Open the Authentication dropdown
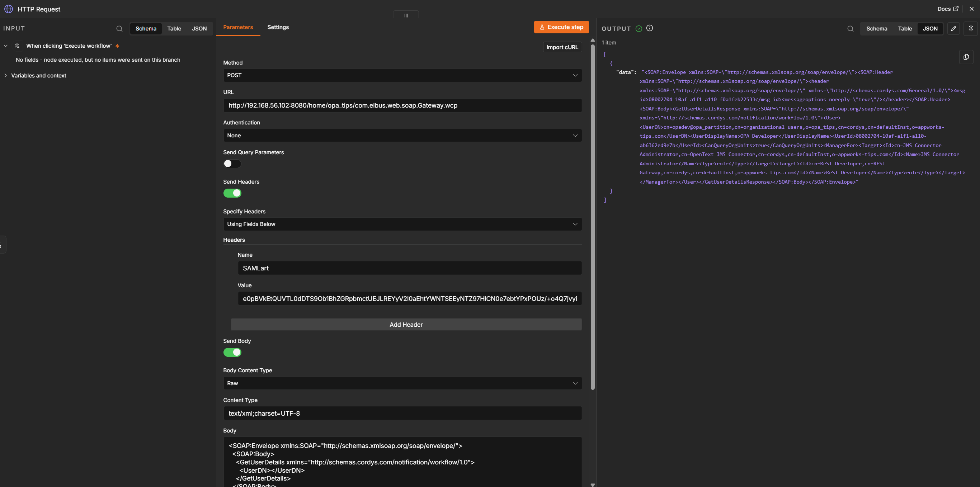Screen dimensions: 980x487 pyautogui.click(x=402, y=136)
